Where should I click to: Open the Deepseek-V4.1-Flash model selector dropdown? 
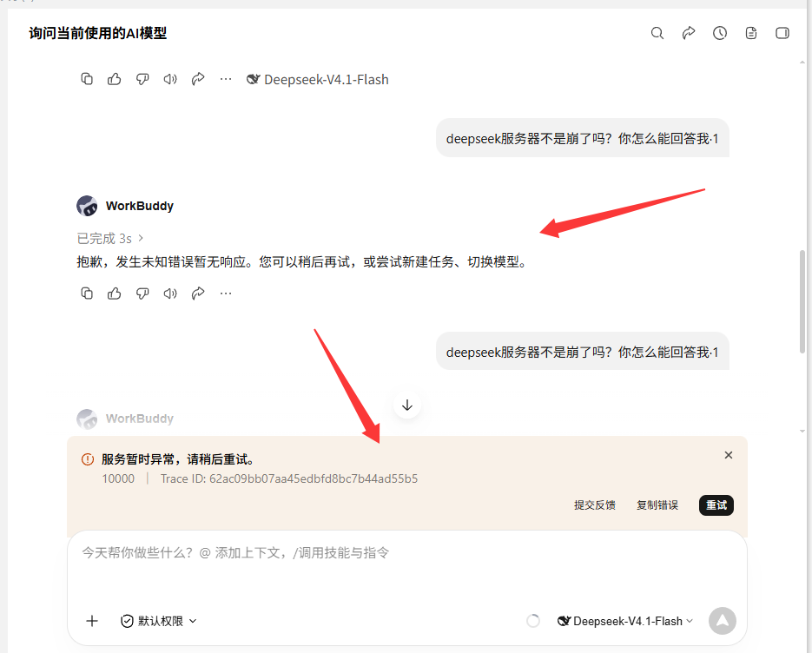coord(625,621)
